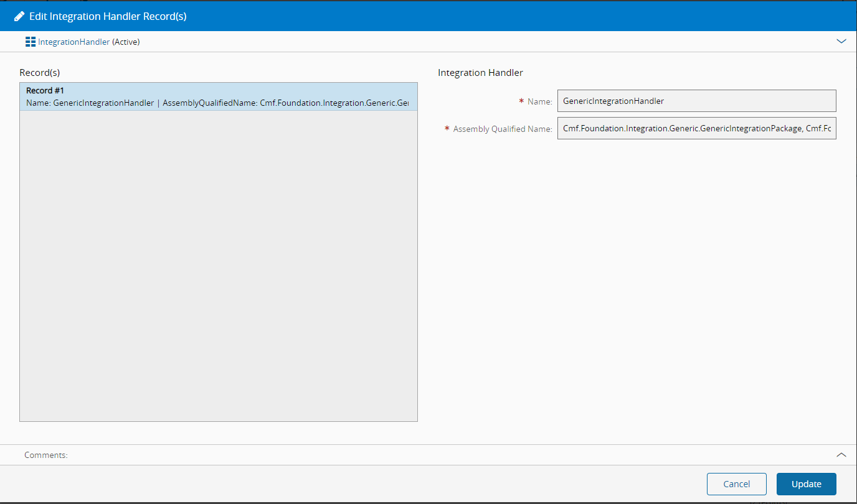Image resolution: width=857 pixels, height=504 pixels.
Task: Click the Name input field
Action: (696, 101)
